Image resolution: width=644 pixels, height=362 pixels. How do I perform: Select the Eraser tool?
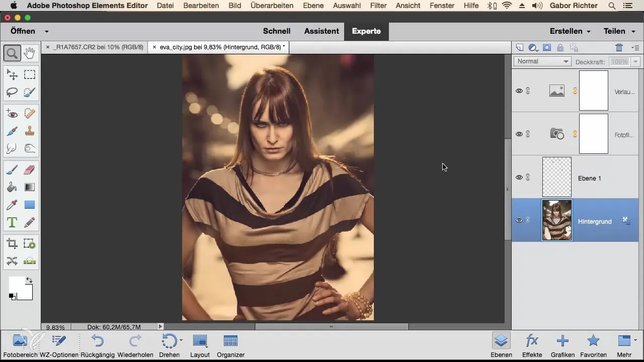point(30,170)
